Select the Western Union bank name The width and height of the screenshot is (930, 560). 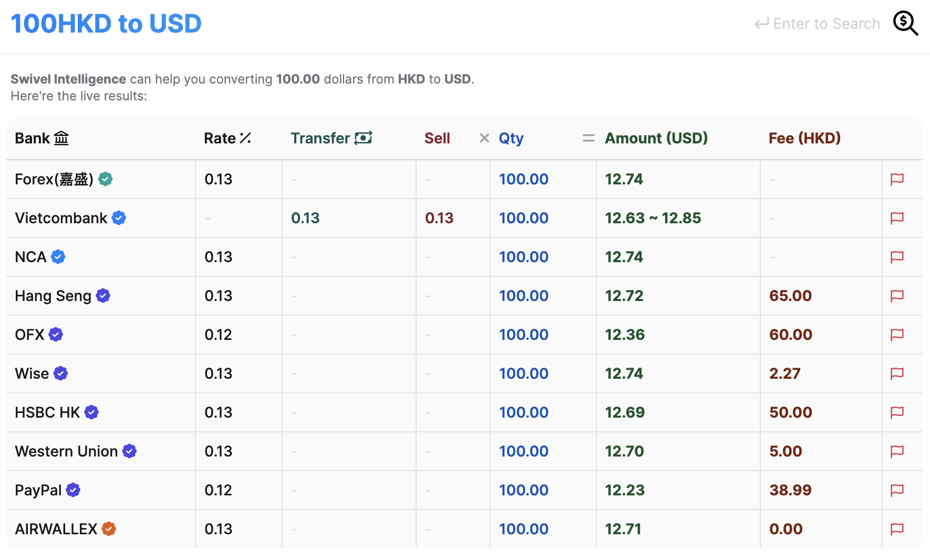coord(66,451)
